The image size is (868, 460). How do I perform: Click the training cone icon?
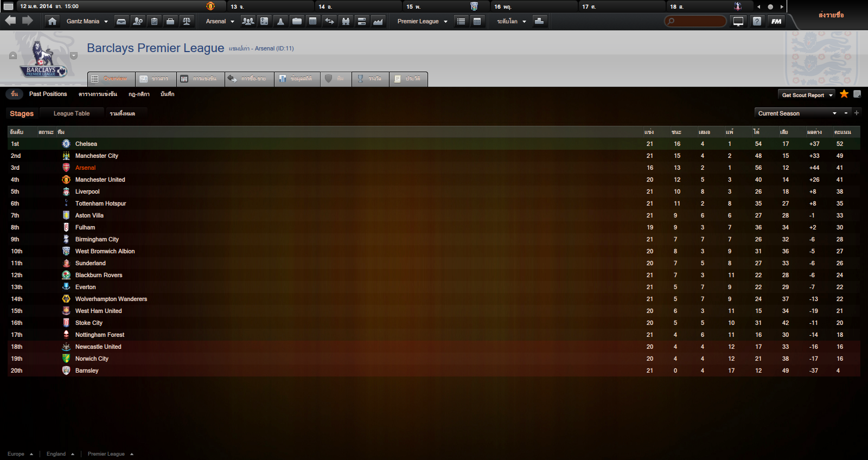[x=280, y=21]
